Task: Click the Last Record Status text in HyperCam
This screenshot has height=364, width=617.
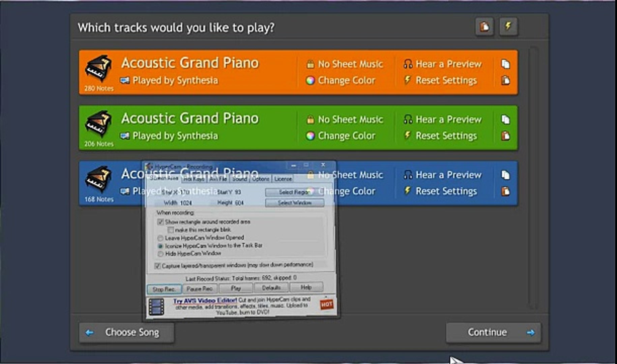Action: pyautogui.click(x=241, y=278)
